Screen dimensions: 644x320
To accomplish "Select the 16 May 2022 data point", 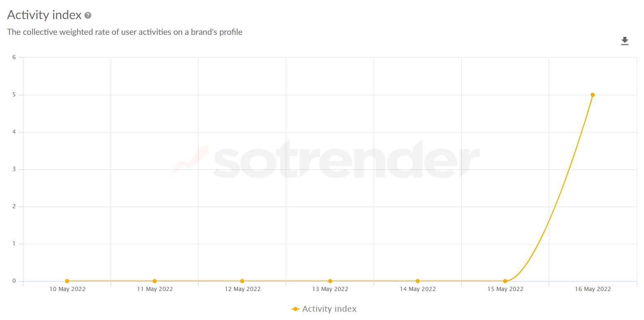I will (x=593, y=95).
